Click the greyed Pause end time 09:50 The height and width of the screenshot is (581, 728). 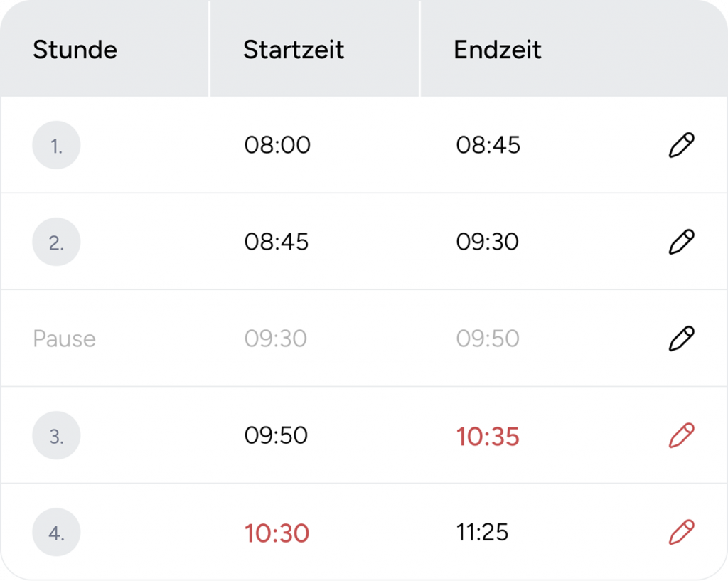pyautogui.click(x=488, y=339)
